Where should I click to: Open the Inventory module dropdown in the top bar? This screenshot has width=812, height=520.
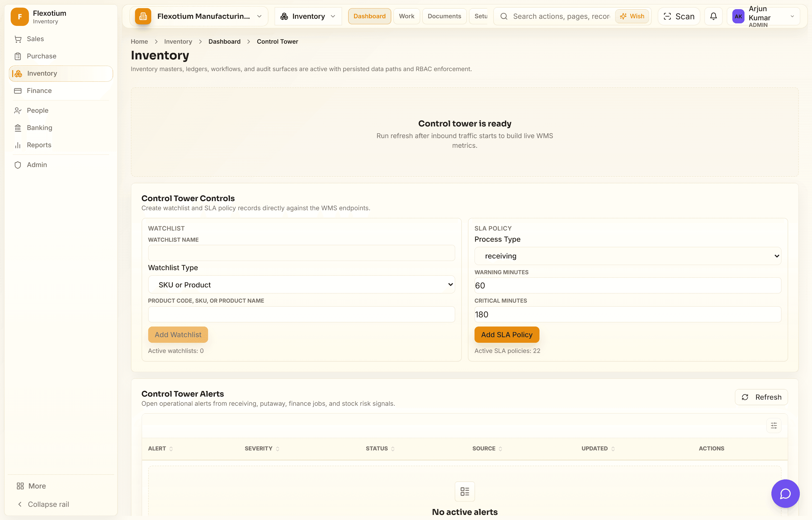308,16
